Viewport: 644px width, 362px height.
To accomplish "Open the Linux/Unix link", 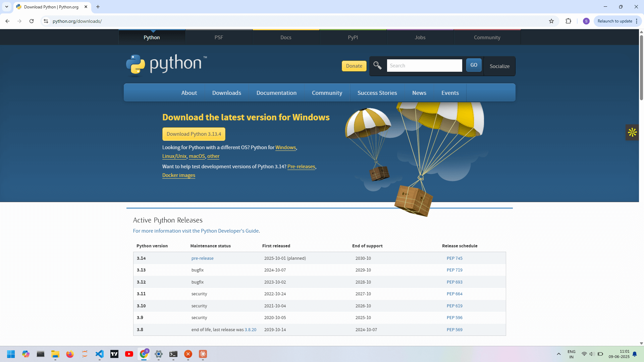I will [x=174, y=156].
